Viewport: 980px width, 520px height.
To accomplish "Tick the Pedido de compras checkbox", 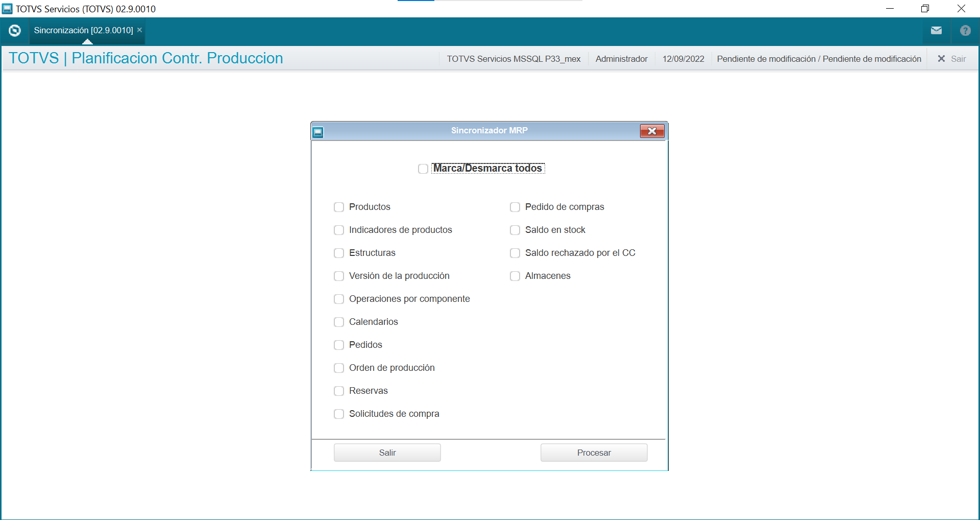I will click(x=515, y=207).
